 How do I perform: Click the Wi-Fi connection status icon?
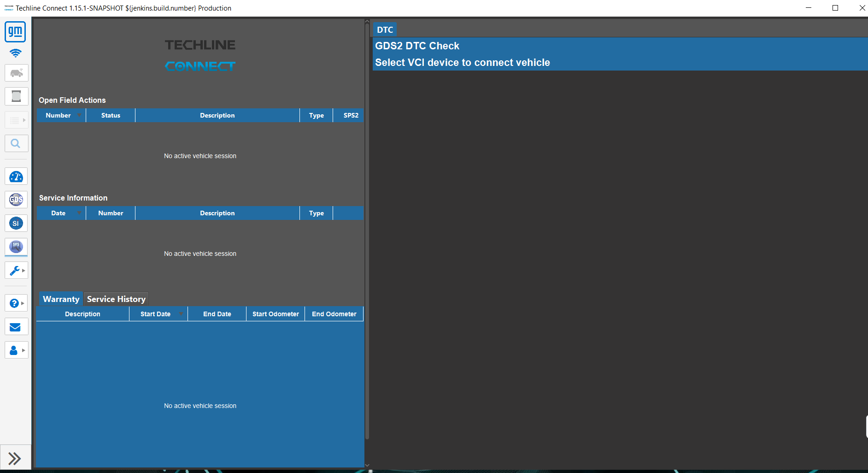[x=15, y=53]
